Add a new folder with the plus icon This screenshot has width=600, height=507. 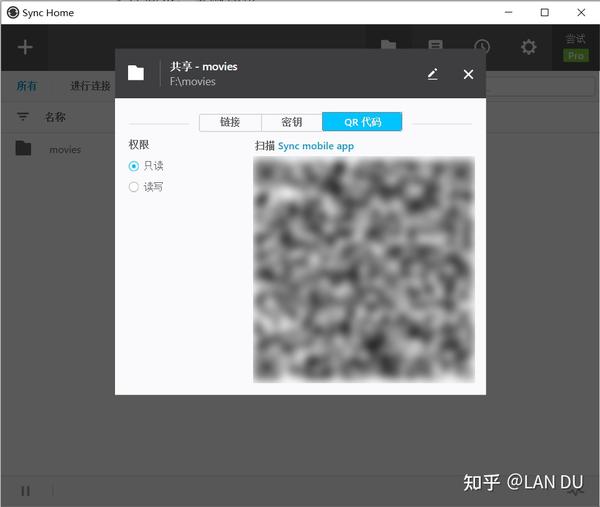point(25,47)
